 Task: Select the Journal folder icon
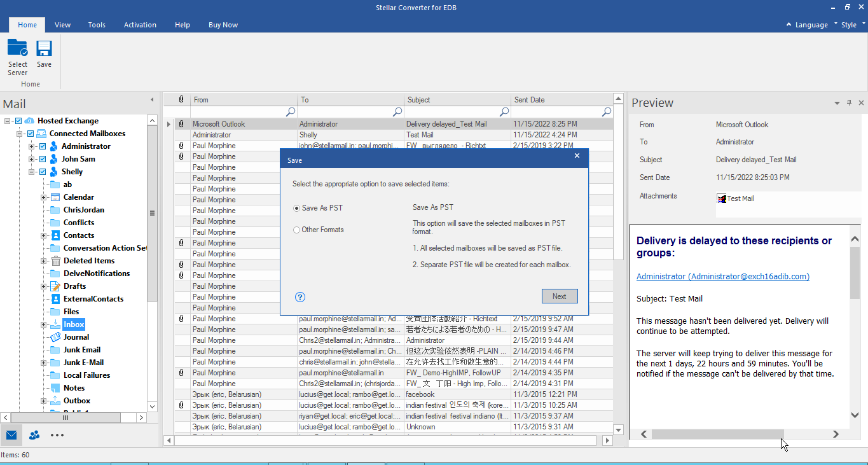click(56, 337)
